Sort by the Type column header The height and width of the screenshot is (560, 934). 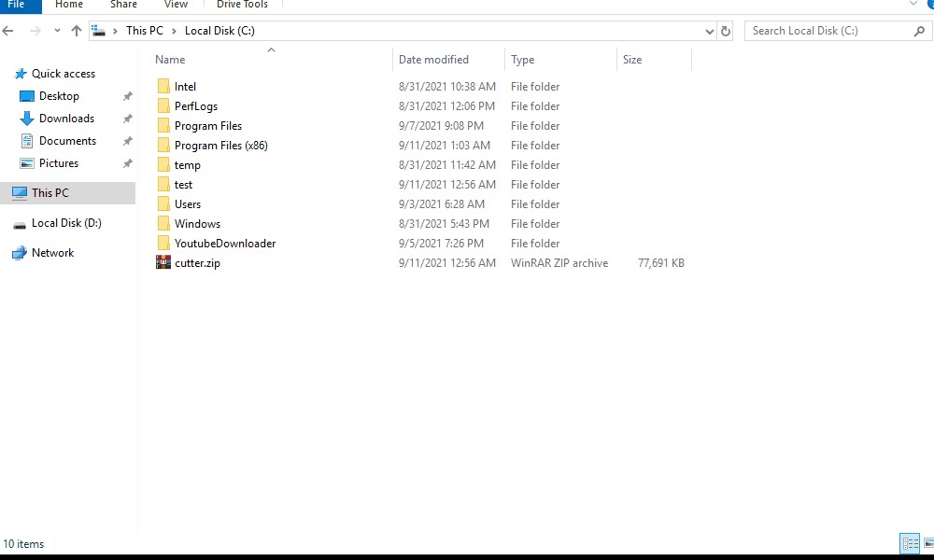[522, 60]
